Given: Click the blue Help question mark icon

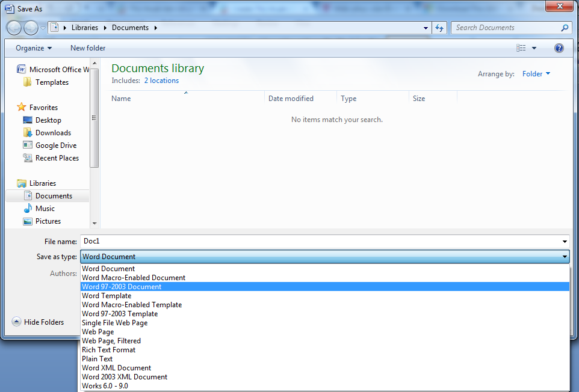Looking at the screenshot, I should (x=559, y=48).
